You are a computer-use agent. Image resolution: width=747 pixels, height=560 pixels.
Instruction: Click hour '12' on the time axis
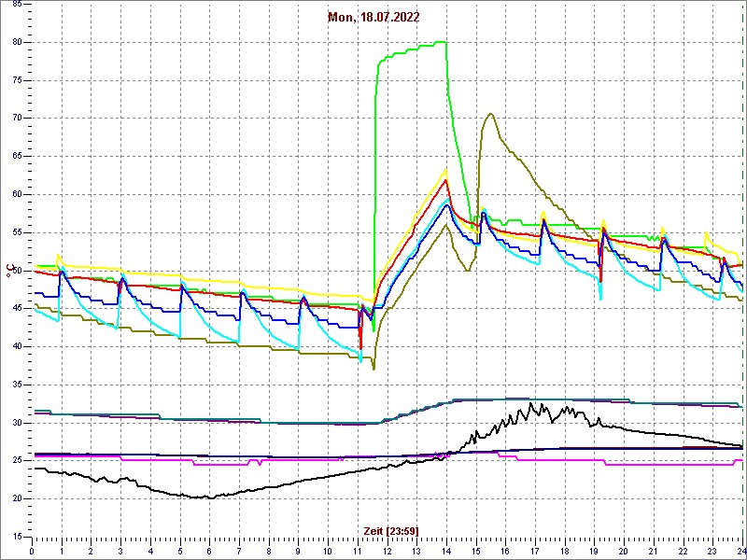[x=387, y=550]
